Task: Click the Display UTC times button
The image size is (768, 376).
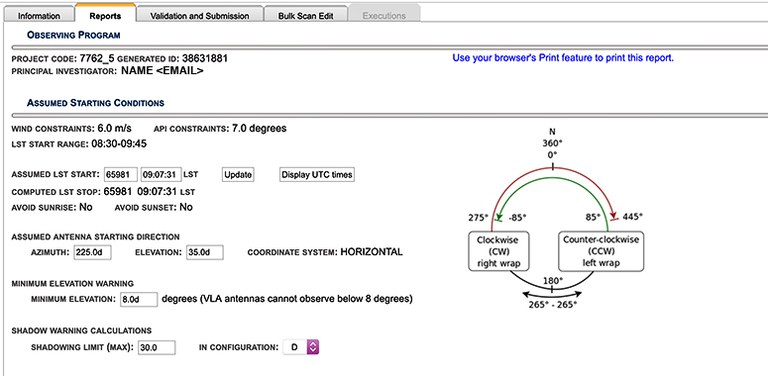Action: [317, 175]
